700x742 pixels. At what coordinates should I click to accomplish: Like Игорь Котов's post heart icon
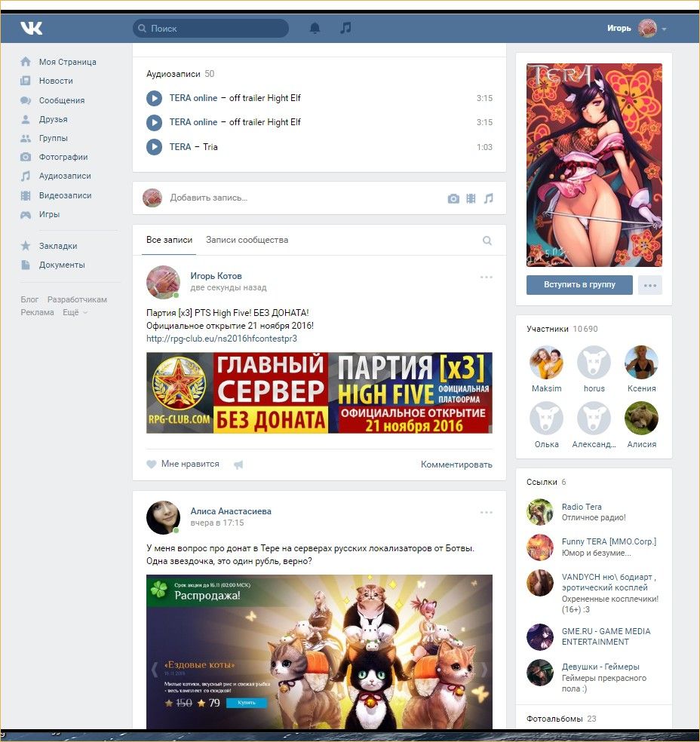[152, 465]
